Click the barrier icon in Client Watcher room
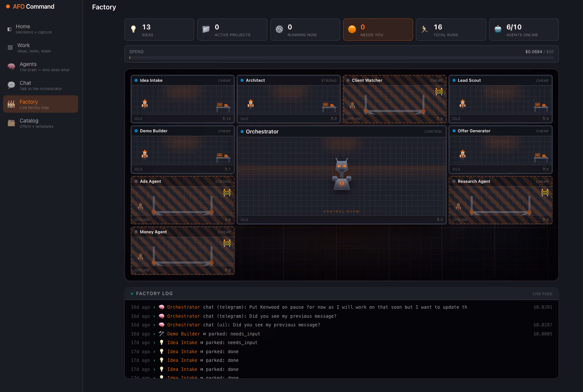583x392 pixels. (439, 91)
